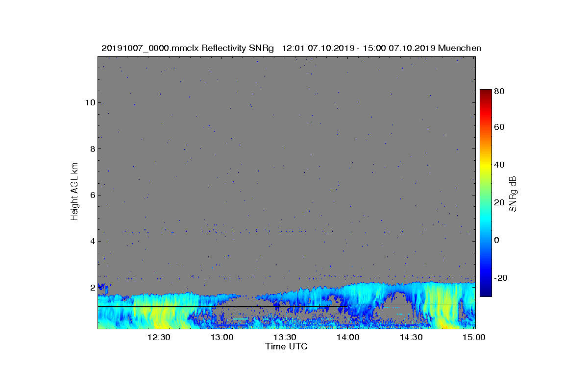Click the colorbar value 60
The image size is (588, 392).
coord(499,127)
